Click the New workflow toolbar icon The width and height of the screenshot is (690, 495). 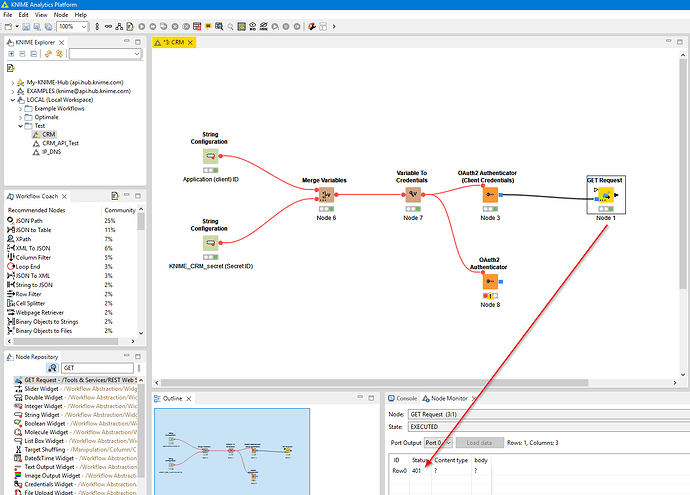[8, 26]
